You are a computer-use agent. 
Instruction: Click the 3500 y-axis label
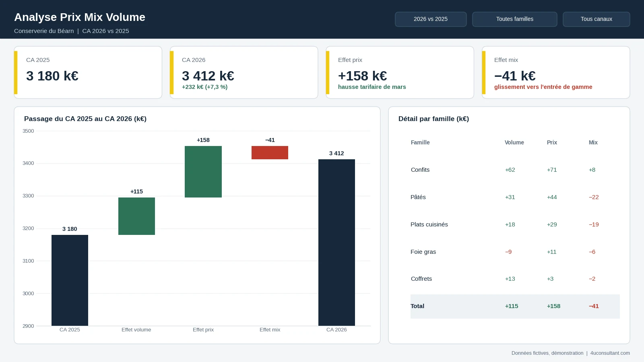(28, 131)
